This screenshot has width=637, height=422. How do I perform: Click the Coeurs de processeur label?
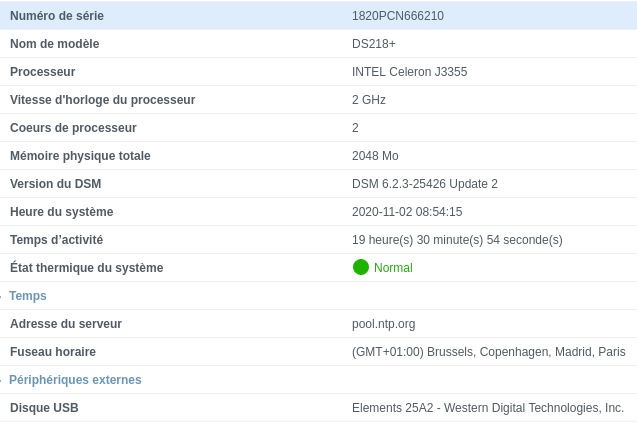73,128
